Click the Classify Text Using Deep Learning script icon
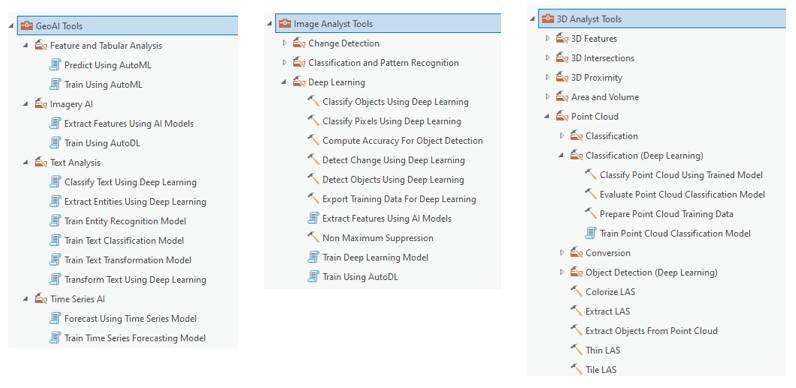This screenshot has width=796, height=388. [x=55, y=182]
